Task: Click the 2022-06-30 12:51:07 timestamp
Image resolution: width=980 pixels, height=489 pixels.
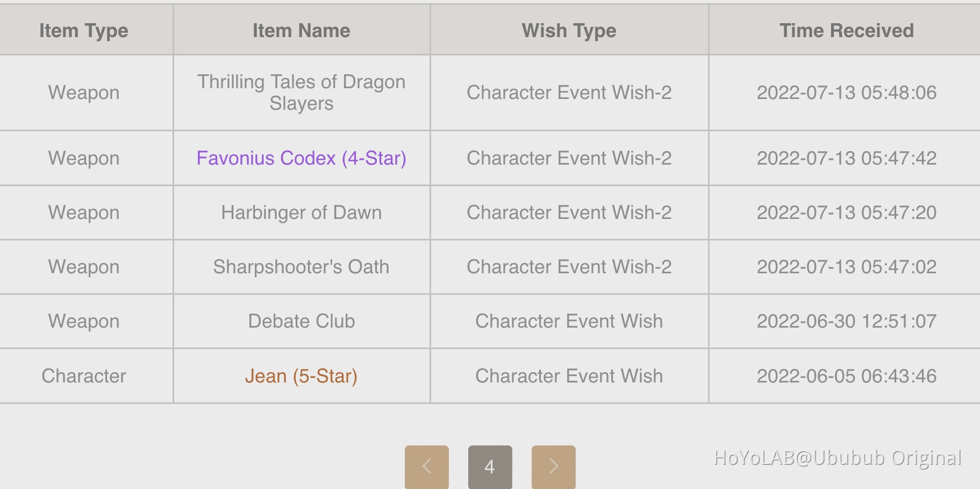Action: pyautogui.click(x=846, y=321)
